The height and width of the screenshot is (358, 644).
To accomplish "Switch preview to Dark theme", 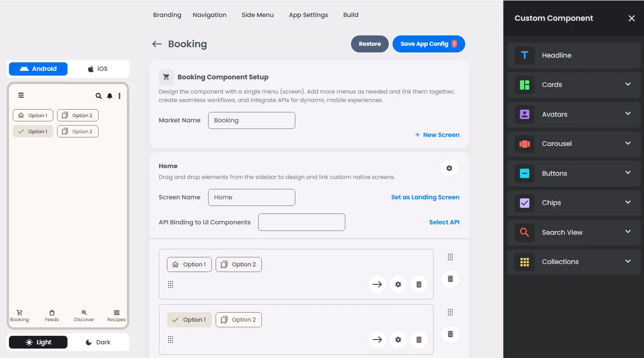I will tap(98, 342).
